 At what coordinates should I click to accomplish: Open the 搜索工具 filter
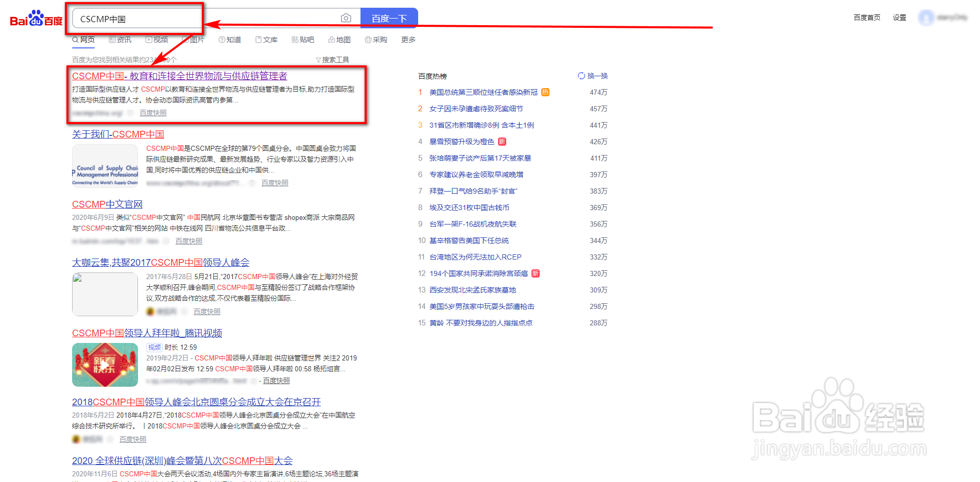[x=333, y=60]
